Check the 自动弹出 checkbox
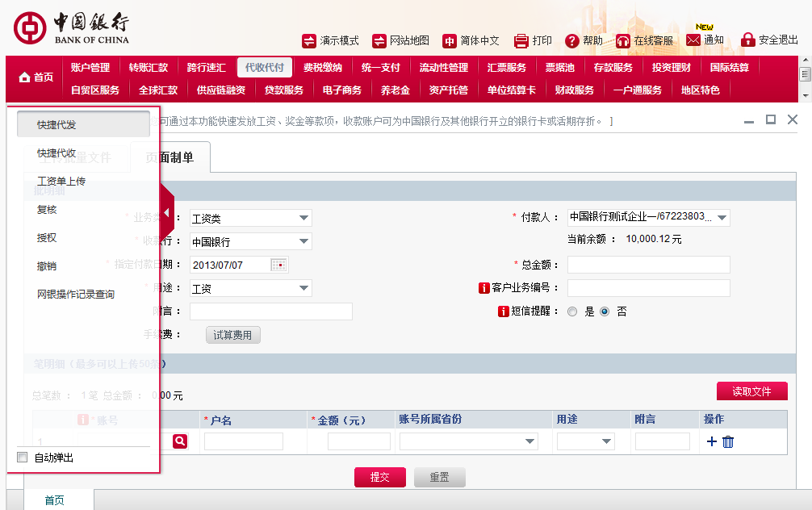This screenshot has height=510, width=812. 22,457
